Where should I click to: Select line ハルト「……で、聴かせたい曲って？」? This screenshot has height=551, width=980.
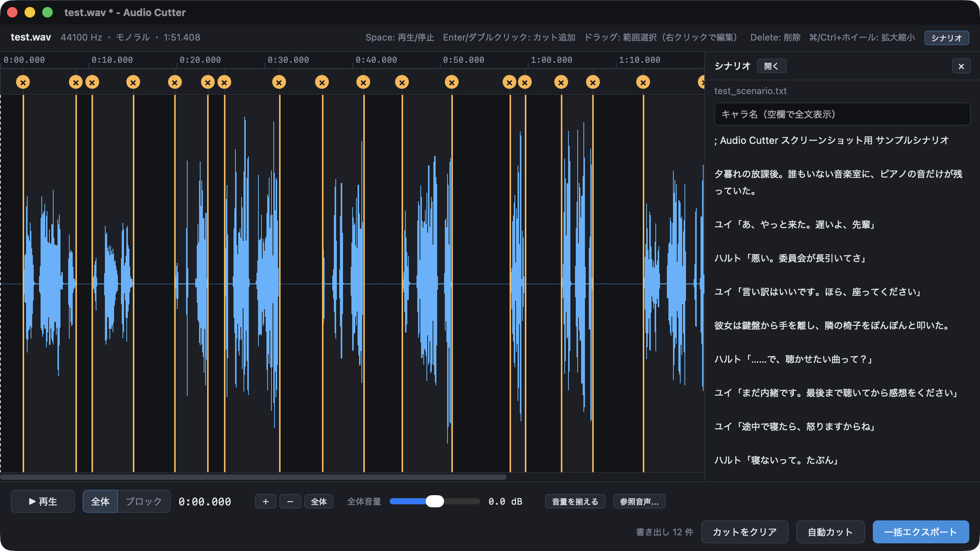point(794,359)
